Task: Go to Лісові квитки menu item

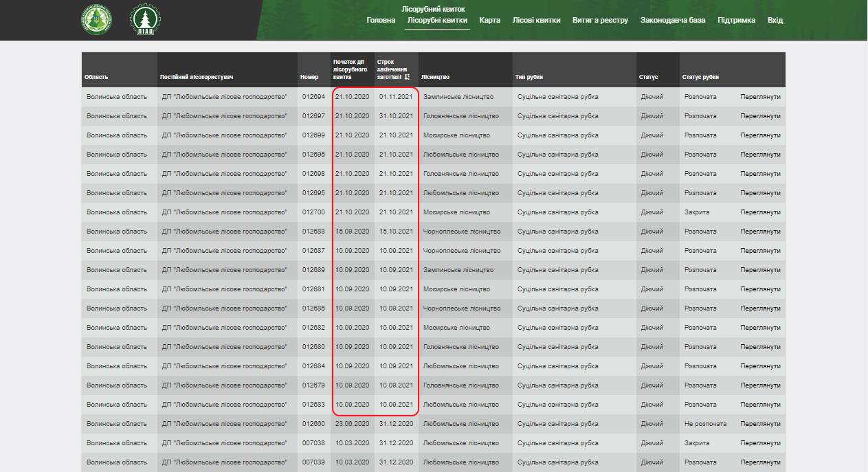Action: click(x=536, y=20)
